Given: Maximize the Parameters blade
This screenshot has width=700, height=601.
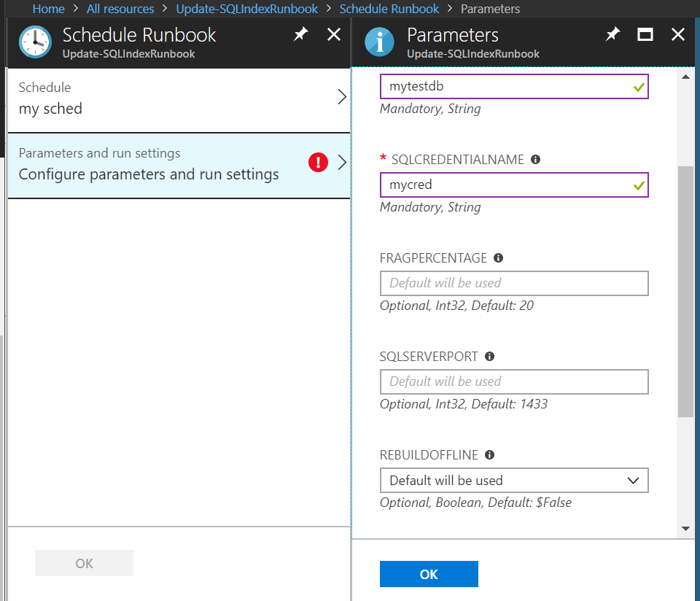Looking at the screenshot, I should [x=645, y=34].
